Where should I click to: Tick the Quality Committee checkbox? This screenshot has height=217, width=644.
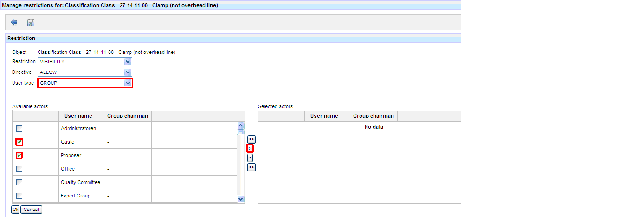click(19, 183)
